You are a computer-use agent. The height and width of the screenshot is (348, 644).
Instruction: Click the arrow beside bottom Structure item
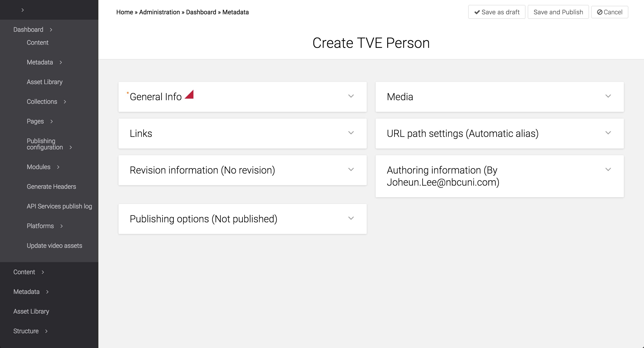coord(46,331)
